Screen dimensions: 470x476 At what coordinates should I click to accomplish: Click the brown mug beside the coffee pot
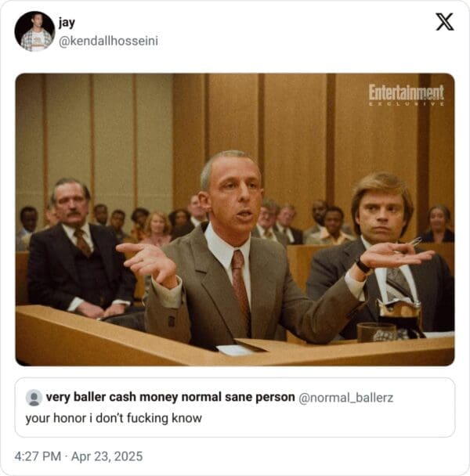377,333
